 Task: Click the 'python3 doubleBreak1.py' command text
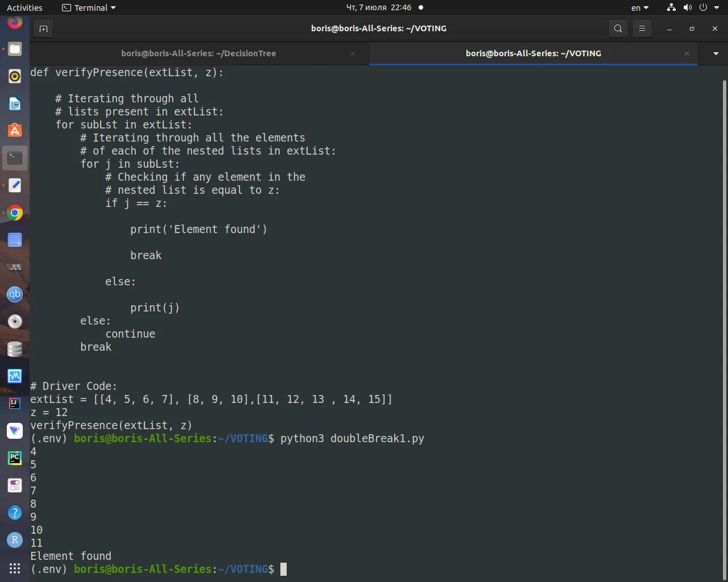coord(352,438)
